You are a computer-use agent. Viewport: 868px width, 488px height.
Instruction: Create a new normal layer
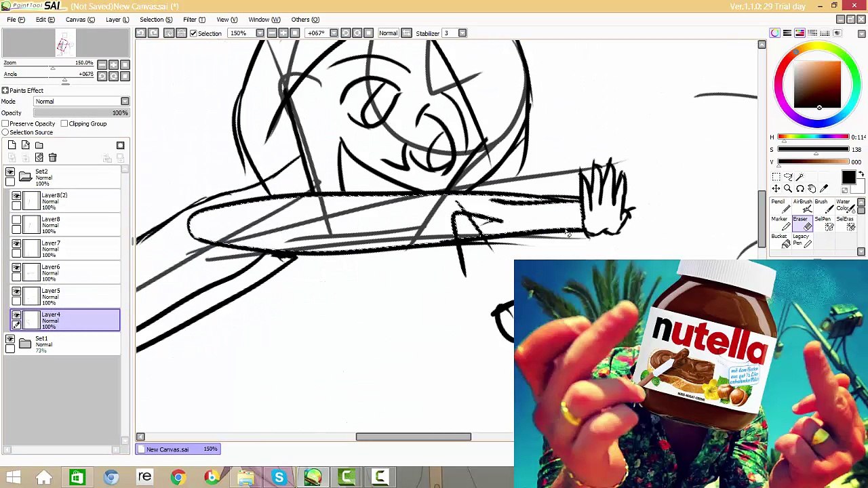click(x=12, y=145)
